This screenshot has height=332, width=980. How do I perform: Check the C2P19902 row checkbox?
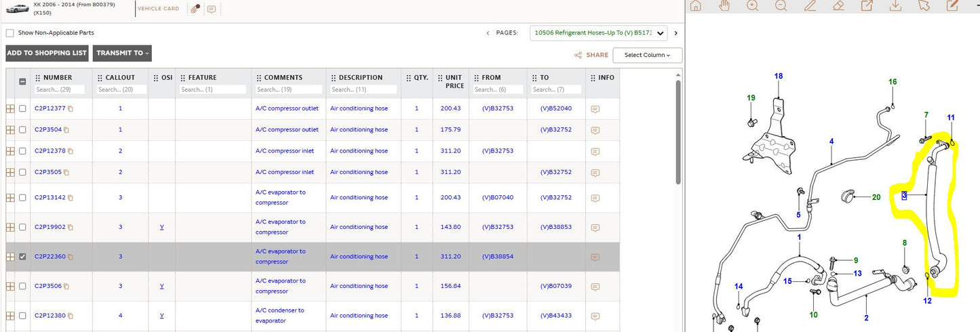click(22, 227)
